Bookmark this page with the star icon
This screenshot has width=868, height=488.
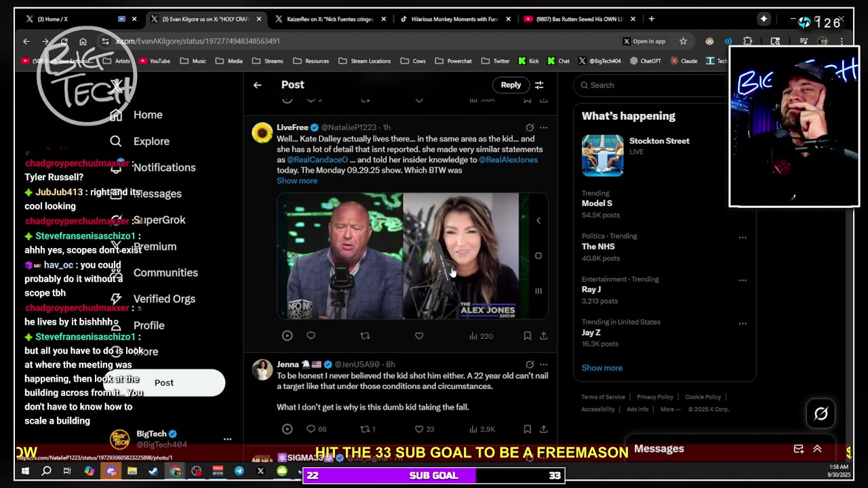click(x=683, y=41)
